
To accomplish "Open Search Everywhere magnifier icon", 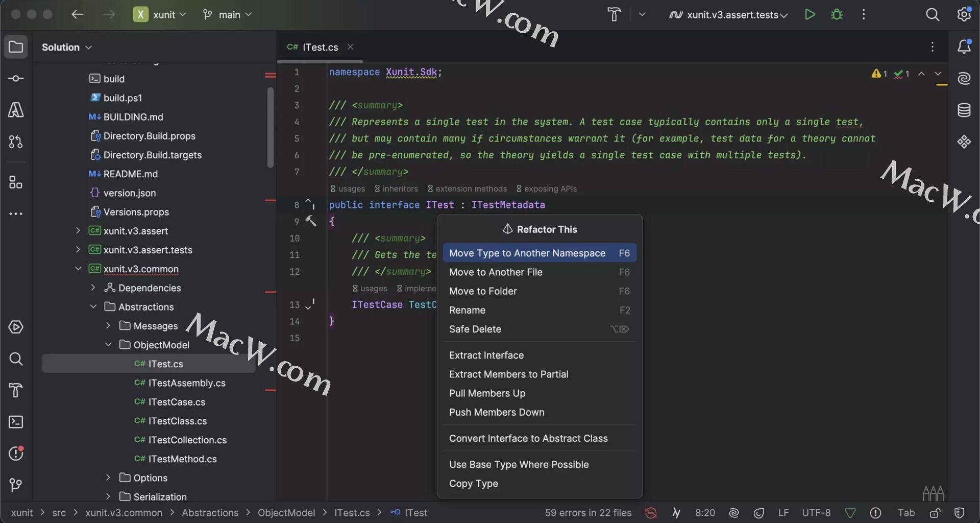I will (932, 15).
